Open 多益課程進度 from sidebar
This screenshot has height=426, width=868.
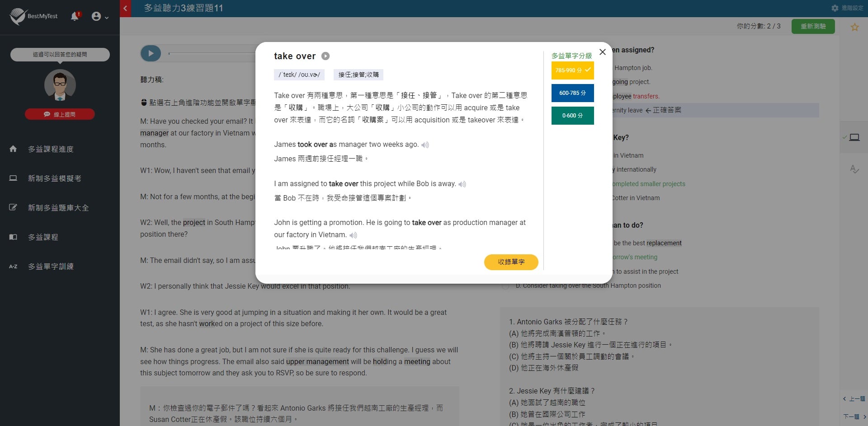pyautogui.click(x=51, y=149)
